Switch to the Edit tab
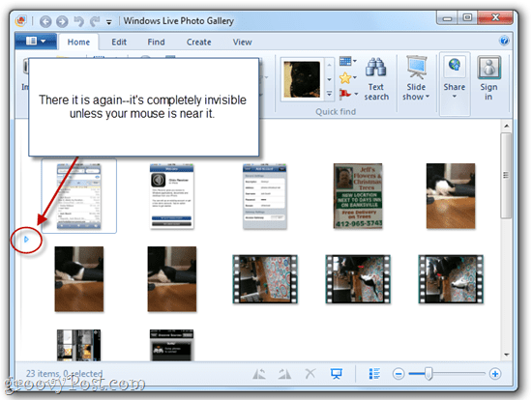 click(119, 43)
